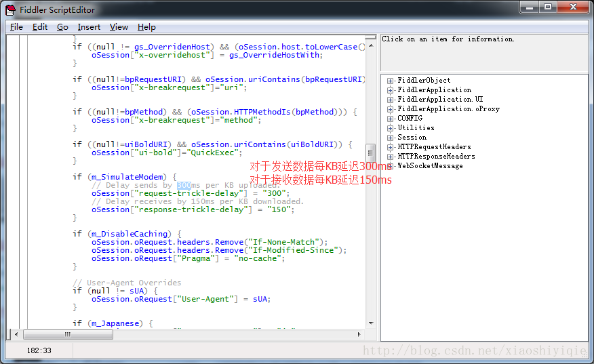Screen dimensions: 594x364
Task: Select HTTPRequestHeaders in the class tree
Action: coord(434,146)
